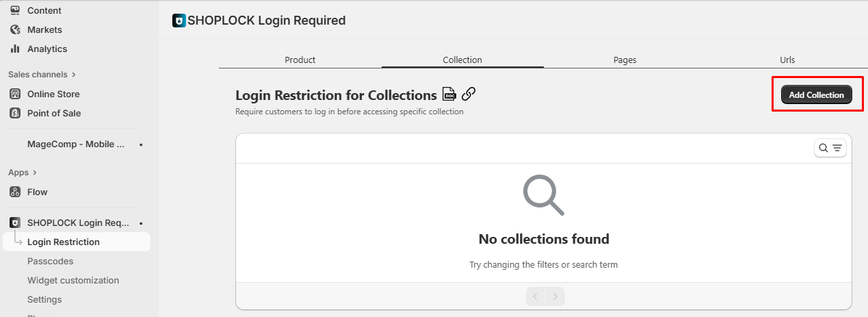Screen dimensions: 868x317
Task: Click the chain link icon beside heading
Action: click(469, 94)
